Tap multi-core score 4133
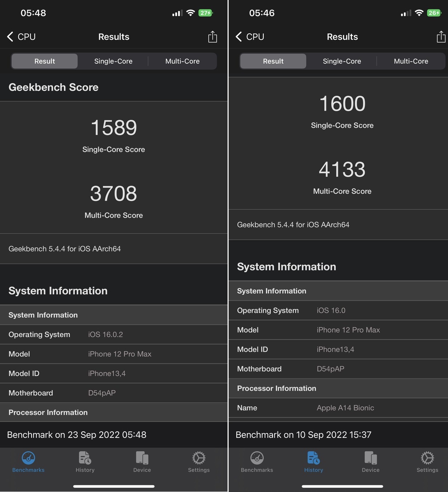The image size is (448, 492). 342,169
